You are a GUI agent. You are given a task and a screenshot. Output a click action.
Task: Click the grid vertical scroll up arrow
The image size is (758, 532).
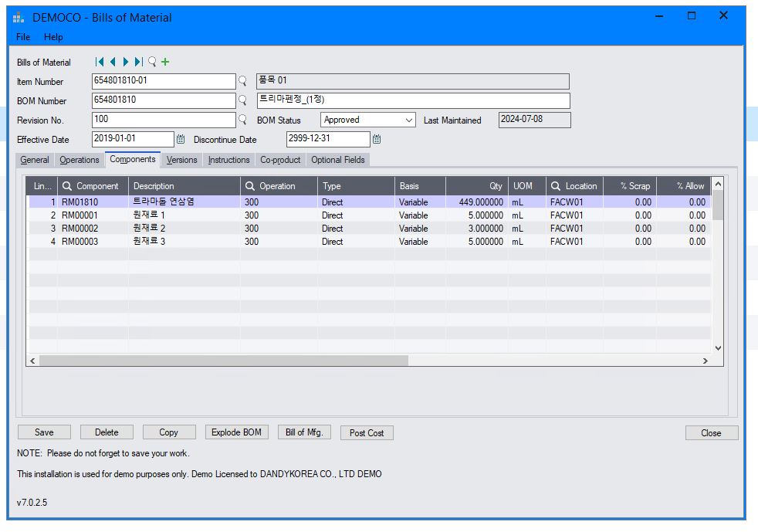pos(718,184)
